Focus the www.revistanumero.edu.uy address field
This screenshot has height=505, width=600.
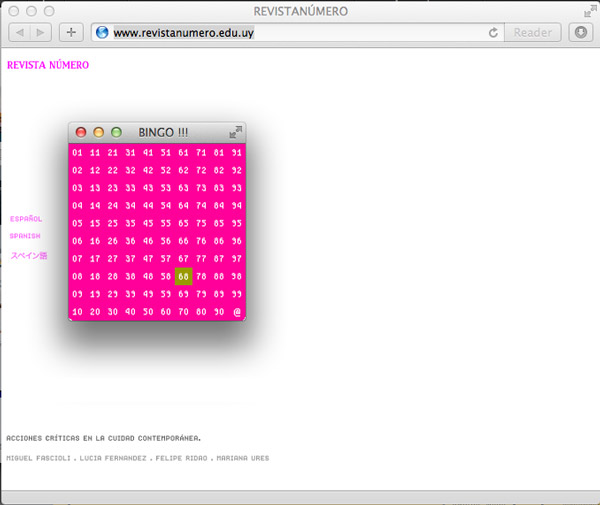coord(290,32)
